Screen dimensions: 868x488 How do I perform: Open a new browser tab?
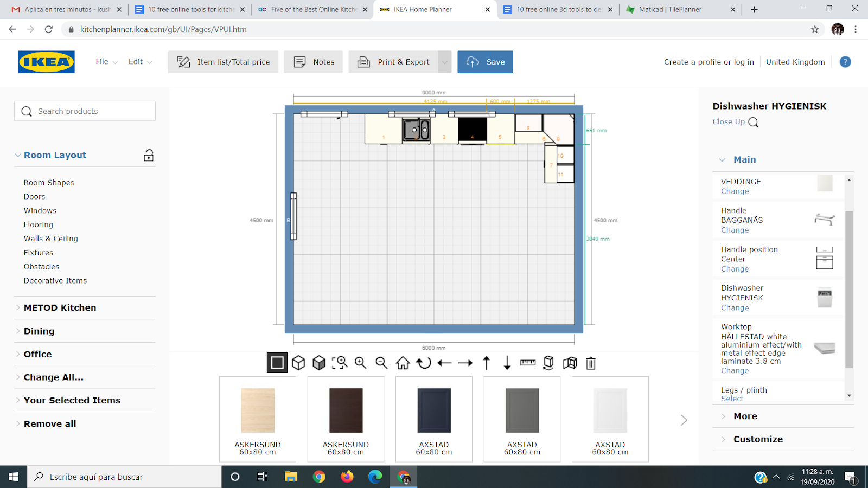click(x=754, y=9)
